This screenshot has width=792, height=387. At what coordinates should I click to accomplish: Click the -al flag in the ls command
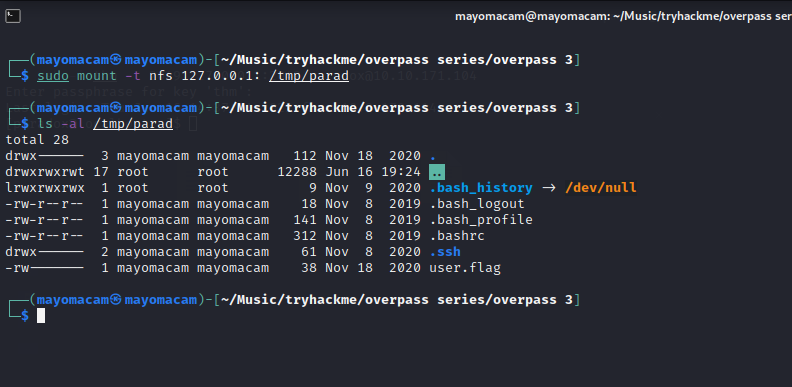(x=73, y=124)
